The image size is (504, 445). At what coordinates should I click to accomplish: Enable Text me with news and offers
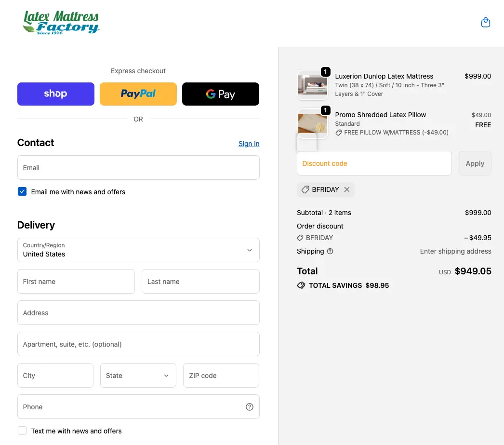click(x=22, y=431)
